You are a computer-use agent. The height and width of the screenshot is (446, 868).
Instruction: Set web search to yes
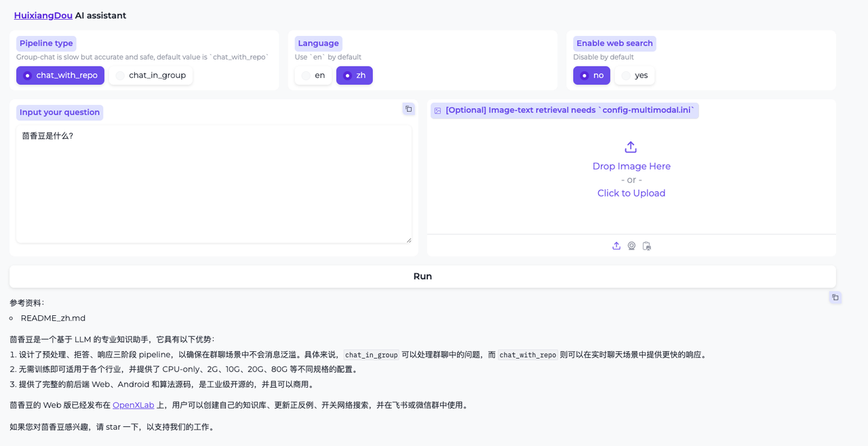click(635, 75)
